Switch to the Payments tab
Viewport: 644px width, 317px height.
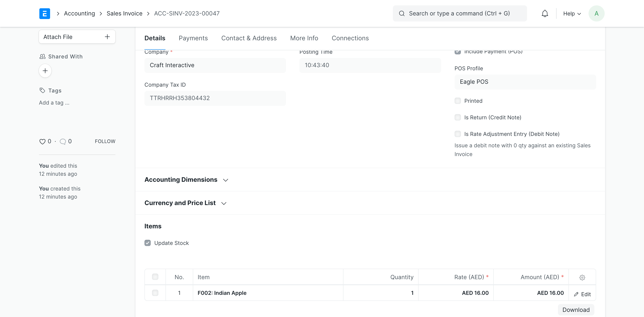click(193, 38)
